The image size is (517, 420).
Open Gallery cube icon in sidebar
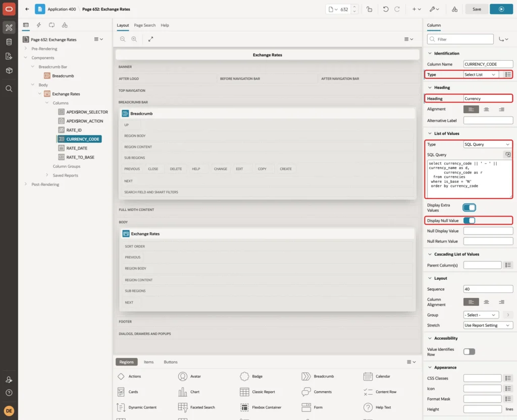click(x=9, y=71)
